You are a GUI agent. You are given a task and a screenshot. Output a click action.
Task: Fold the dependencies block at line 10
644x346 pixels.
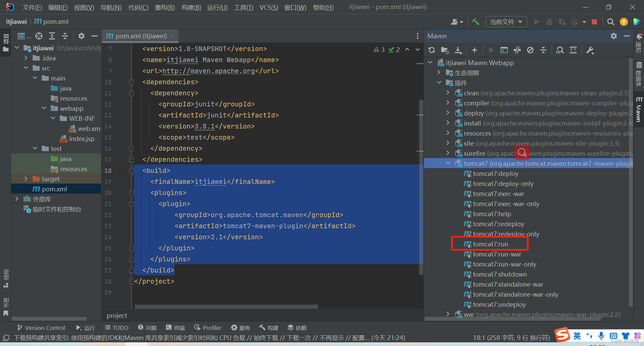click(x=131, y=82)
